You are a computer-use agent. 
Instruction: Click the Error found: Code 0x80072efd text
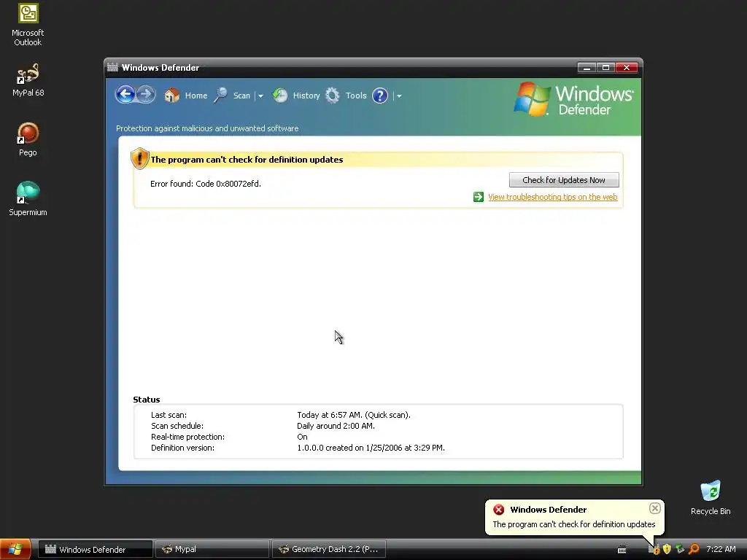[x=205, y=184]
